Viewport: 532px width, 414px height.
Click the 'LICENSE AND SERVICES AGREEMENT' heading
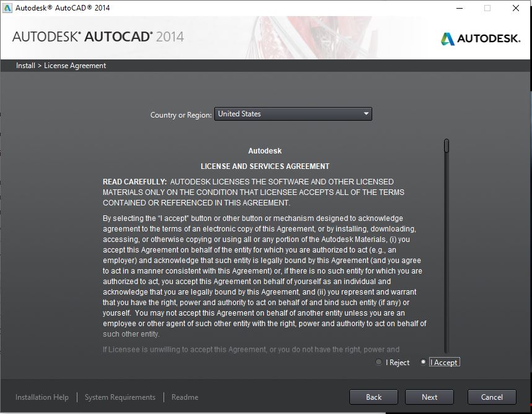(265, 166)
